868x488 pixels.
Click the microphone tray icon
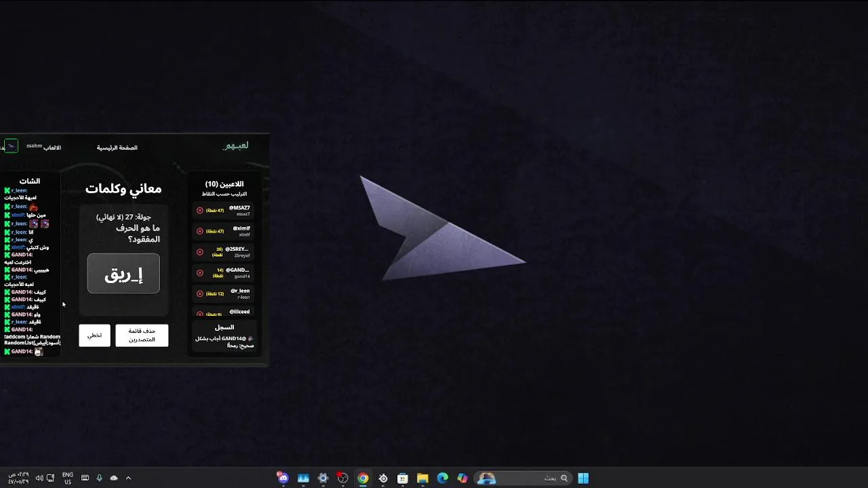pos(99,478)
